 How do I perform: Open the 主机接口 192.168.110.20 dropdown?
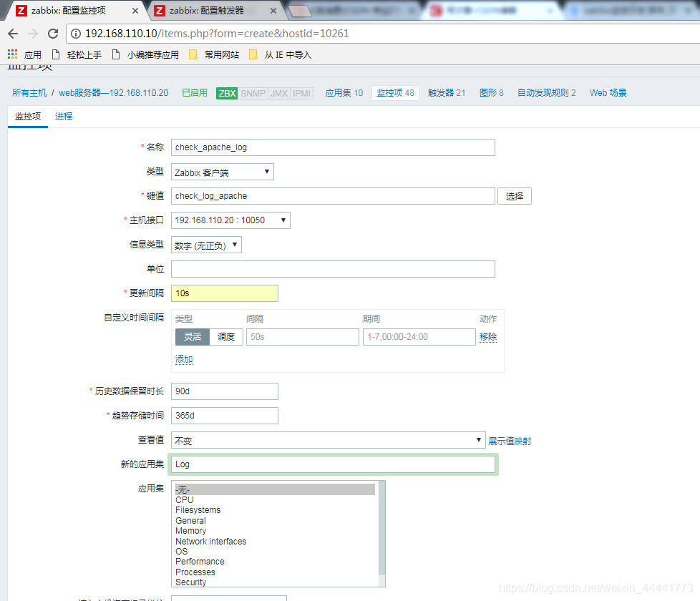[230, 220]
